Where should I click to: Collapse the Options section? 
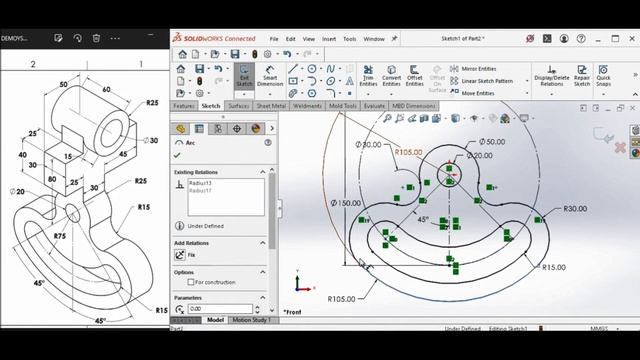(x=262, y=272)
